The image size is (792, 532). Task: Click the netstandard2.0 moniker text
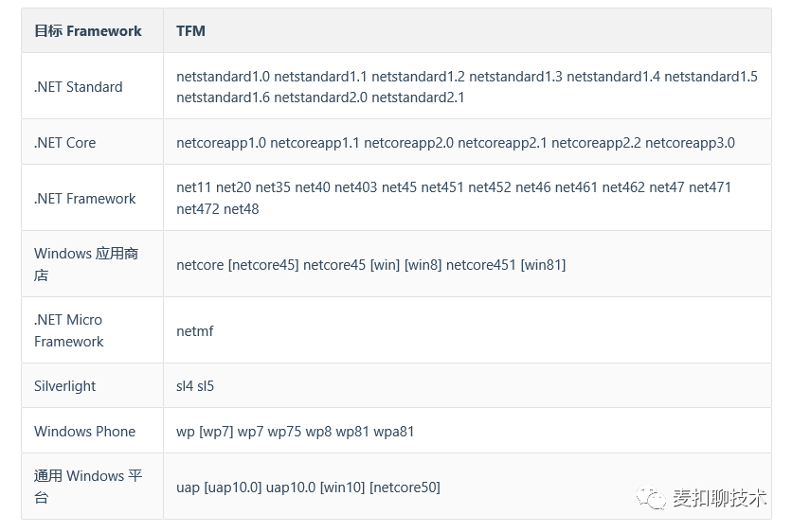click(320, 98)
